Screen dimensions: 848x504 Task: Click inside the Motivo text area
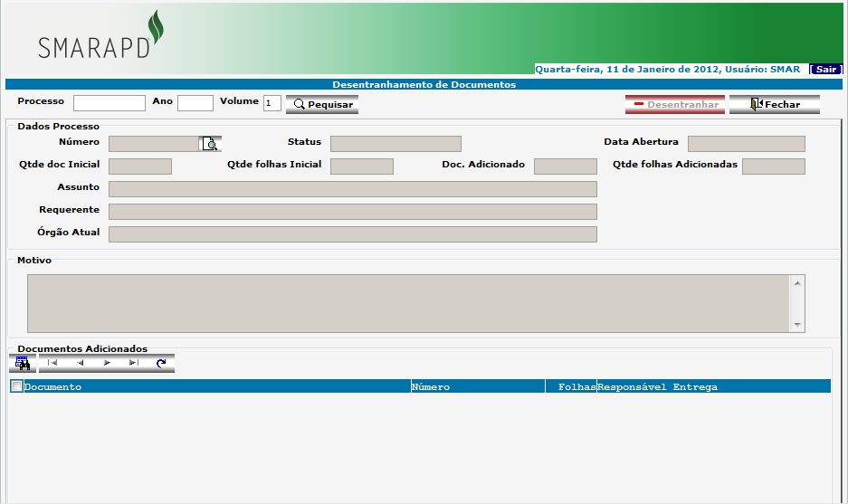point(408,303)
